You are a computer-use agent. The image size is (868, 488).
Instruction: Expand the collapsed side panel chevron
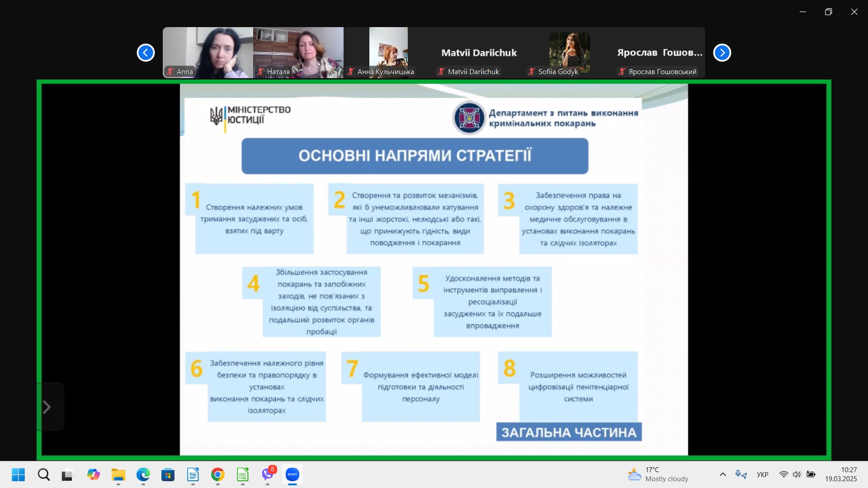pos(47,407)
